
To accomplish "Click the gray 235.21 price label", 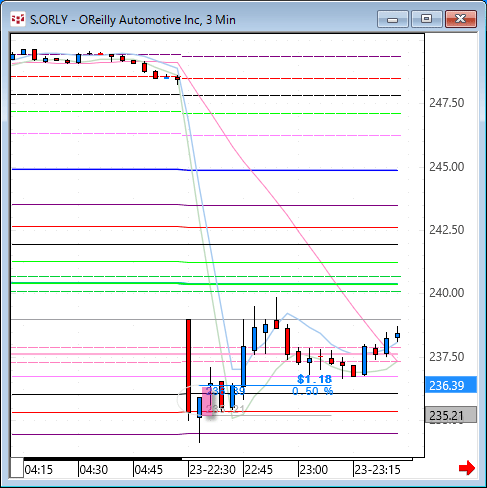I will [x=451, y=415].
